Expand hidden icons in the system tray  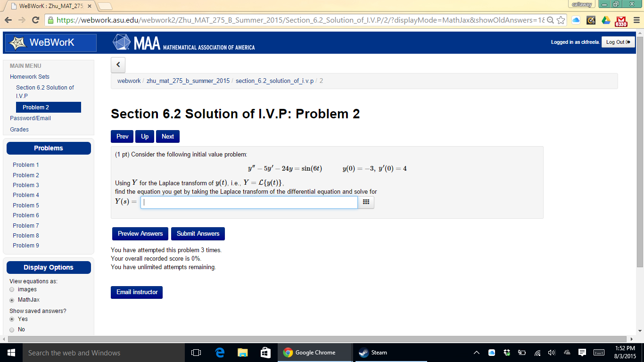tap(476, 352)
